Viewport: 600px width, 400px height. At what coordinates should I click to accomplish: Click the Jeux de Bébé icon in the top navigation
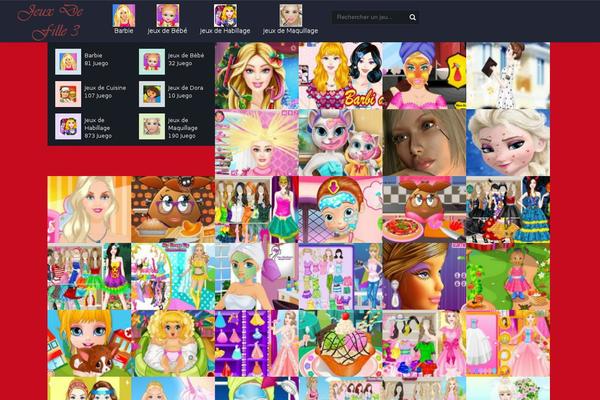[x=168, y=16]
